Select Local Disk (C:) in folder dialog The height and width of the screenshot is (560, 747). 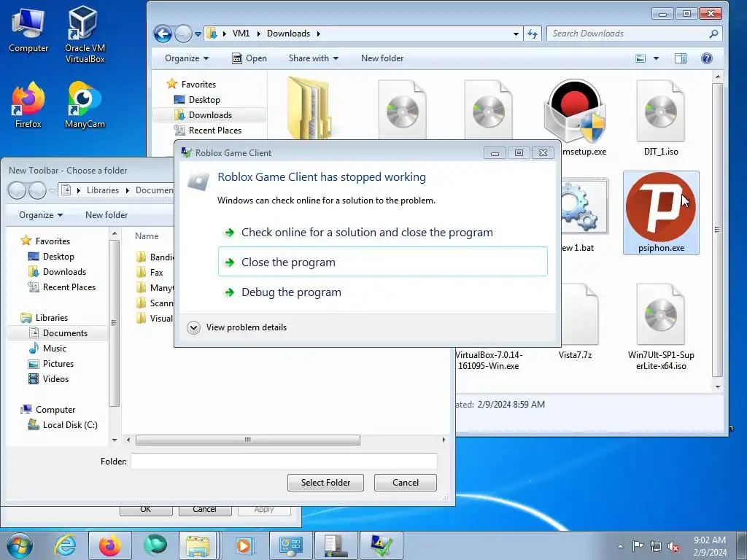[x=69, y=425]
